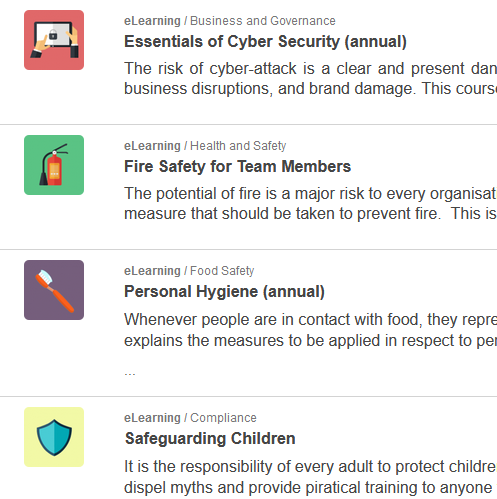Click the Cyber Security tablet lock icon
497x499 pixels.
click(54, 40)
